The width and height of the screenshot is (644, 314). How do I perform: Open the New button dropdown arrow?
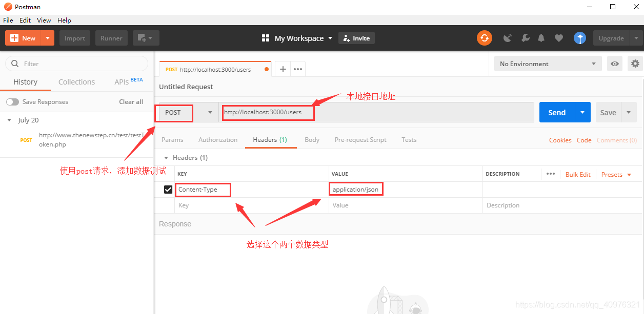[48, 38]
